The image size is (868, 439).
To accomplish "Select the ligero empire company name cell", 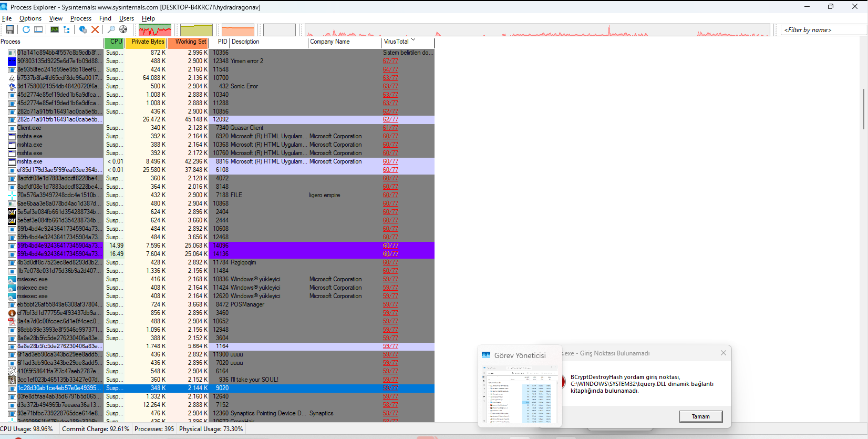I will click(x=325, y=195).
